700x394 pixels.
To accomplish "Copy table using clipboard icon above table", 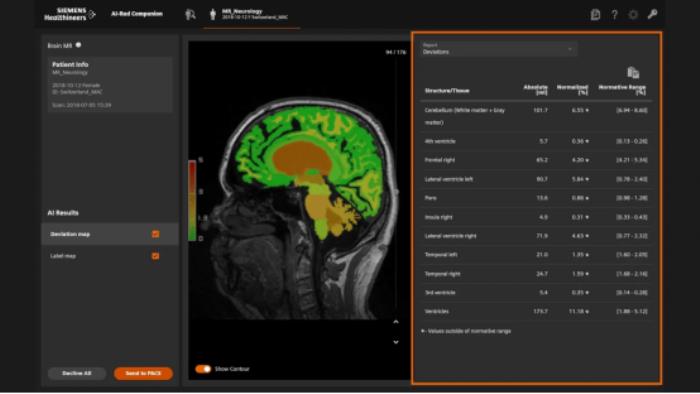I will (633, 72).
